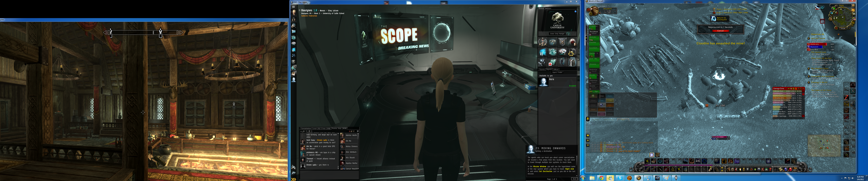This screenshot has width=868, height=181.
Task: Click the Show Info icon on Caille University
Action: point(575,11)
